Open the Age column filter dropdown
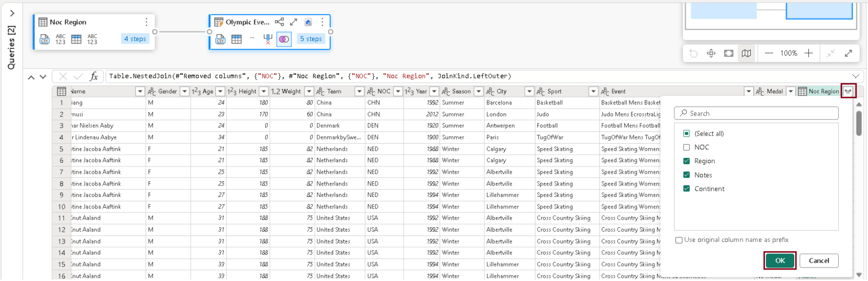This screenshot has width=868, height=281. (x=220, y=91)
